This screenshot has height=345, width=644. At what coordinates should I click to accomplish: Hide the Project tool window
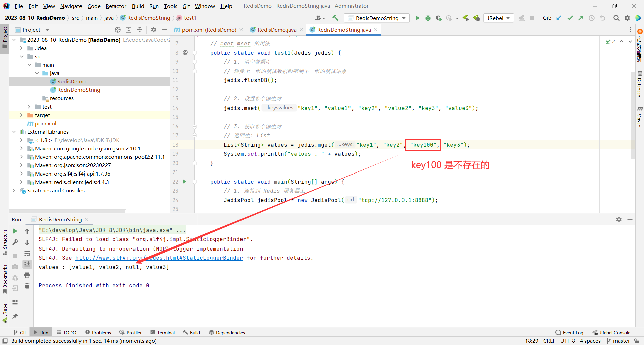coord(164,30)
